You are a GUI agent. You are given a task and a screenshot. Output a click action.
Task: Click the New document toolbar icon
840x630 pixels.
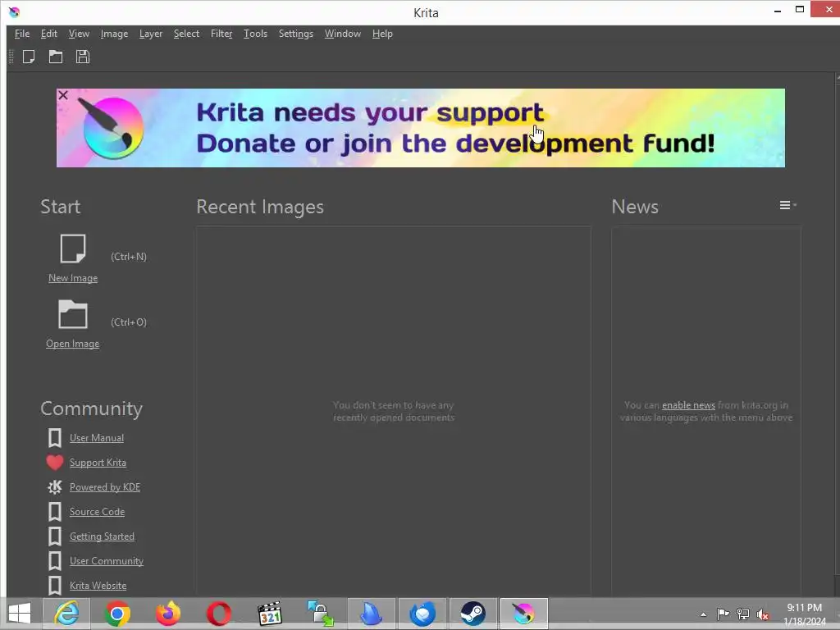tap(29, 57)
